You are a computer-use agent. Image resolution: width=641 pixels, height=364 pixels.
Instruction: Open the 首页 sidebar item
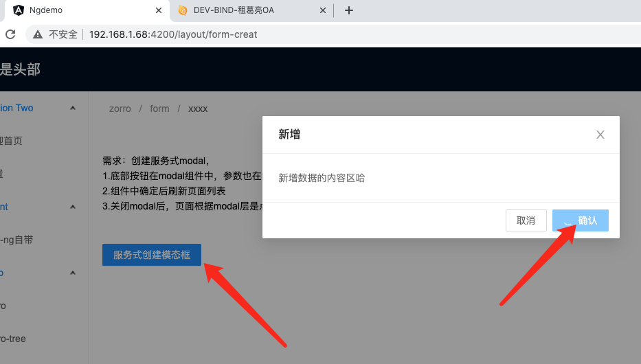click(x=11, y=141)
